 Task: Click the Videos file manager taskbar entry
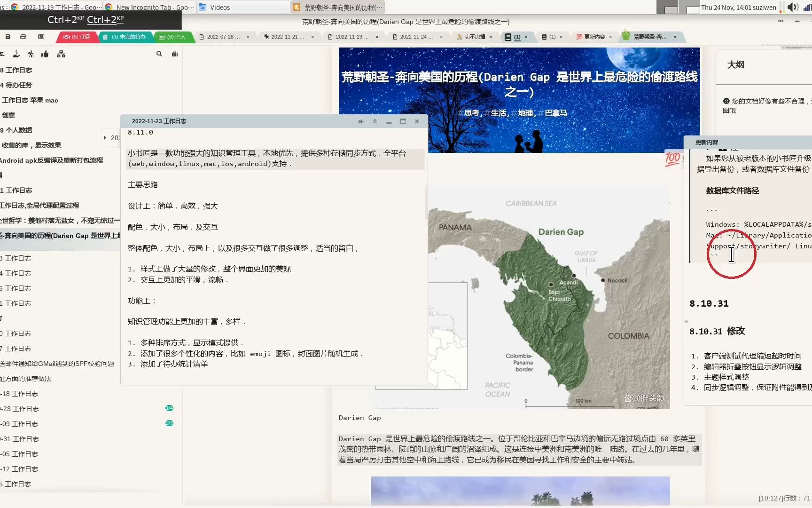[x=243, y=7]
